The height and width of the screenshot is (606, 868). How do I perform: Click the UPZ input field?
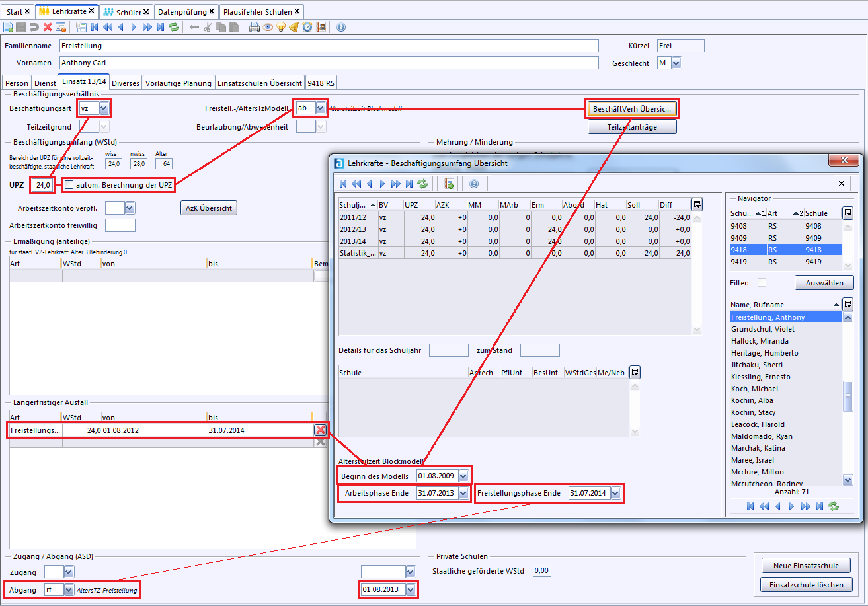point(42,186)
